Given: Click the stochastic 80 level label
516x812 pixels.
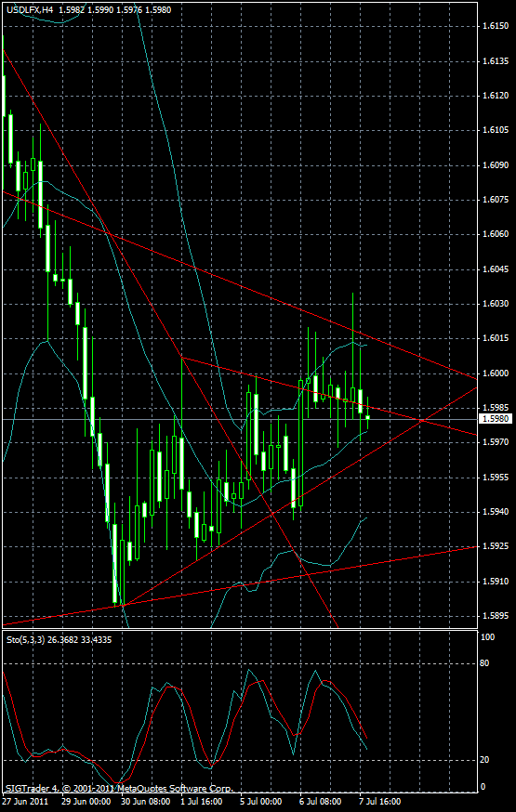Looking at the screenshot, I should tap(486, 663).
